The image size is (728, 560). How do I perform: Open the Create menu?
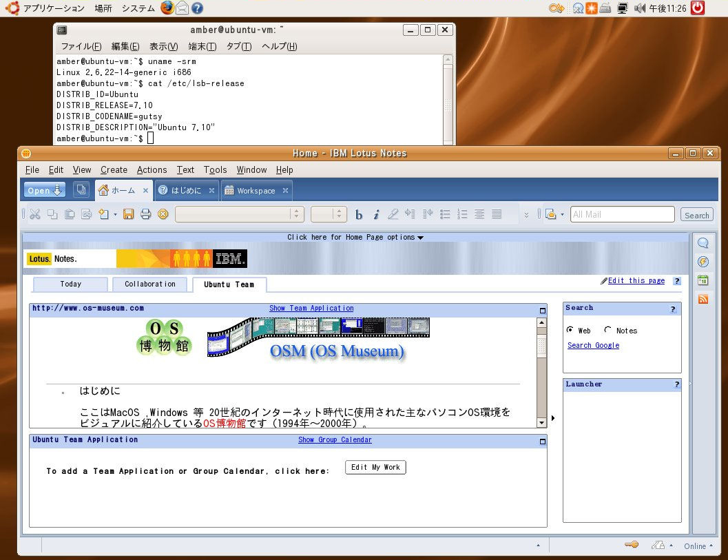coord(114,170)
